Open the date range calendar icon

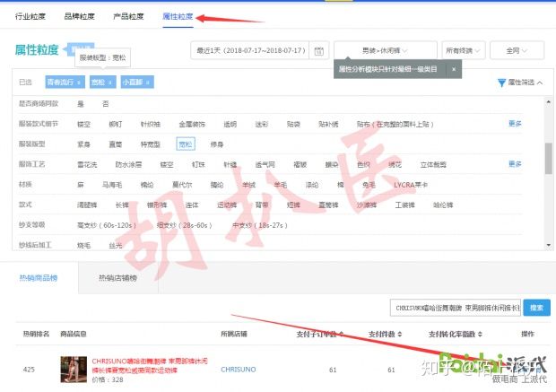point(319,51)
